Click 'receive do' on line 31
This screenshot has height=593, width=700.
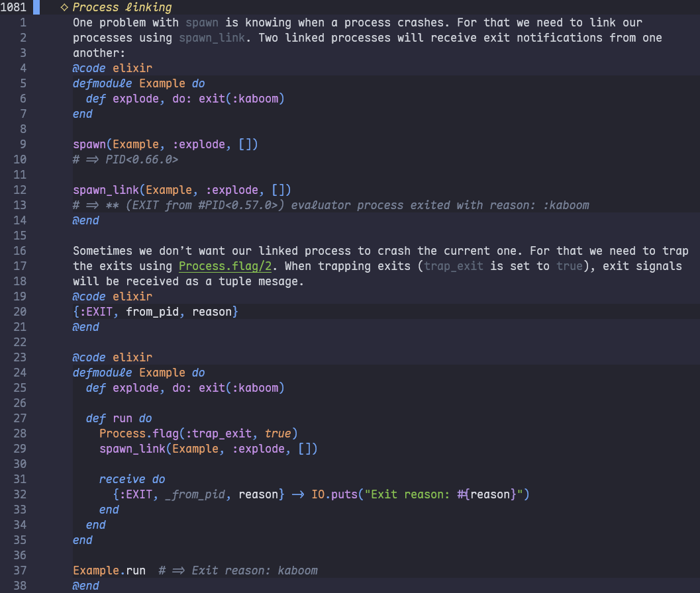[132, 479]
